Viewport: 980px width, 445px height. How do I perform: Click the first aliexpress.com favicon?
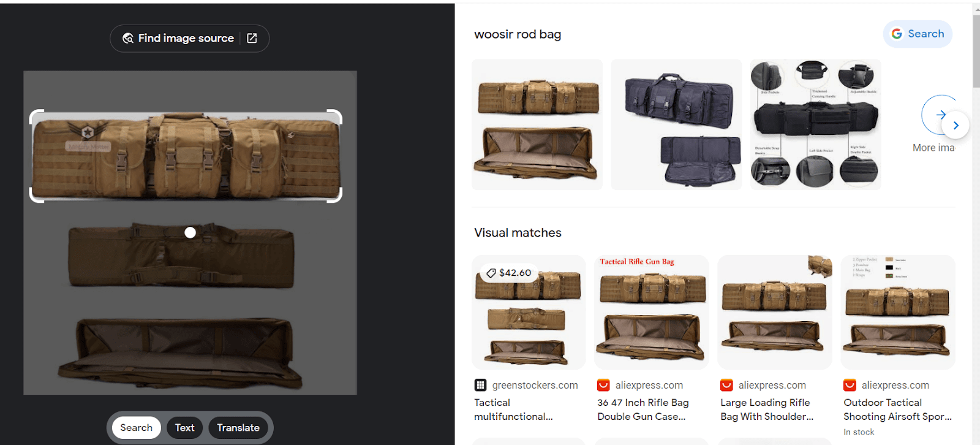point(603,385)
